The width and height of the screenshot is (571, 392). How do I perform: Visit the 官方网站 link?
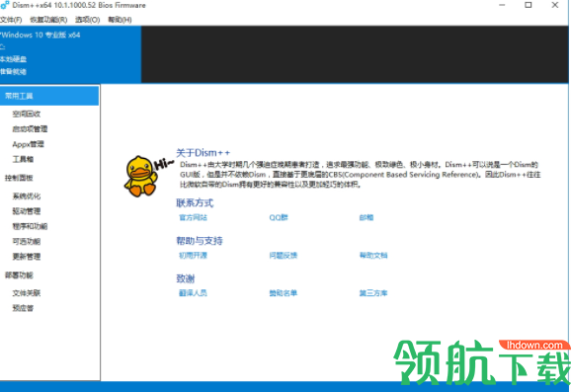pos(193,217)
